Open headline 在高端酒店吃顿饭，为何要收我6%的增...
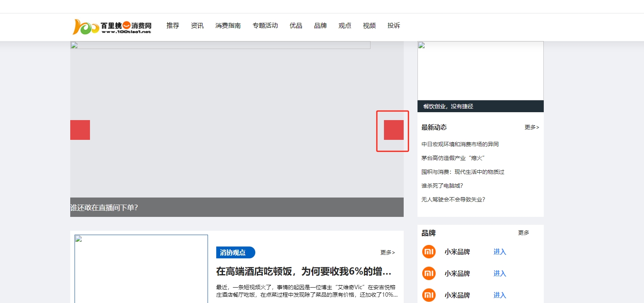The height and width of the screenshot is (303, 644). [304, 271]
